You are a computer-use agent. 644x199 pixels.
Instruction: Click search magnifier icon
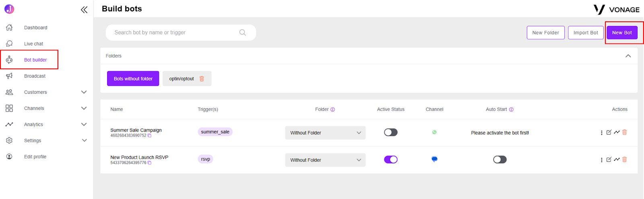tap(243, 33)
